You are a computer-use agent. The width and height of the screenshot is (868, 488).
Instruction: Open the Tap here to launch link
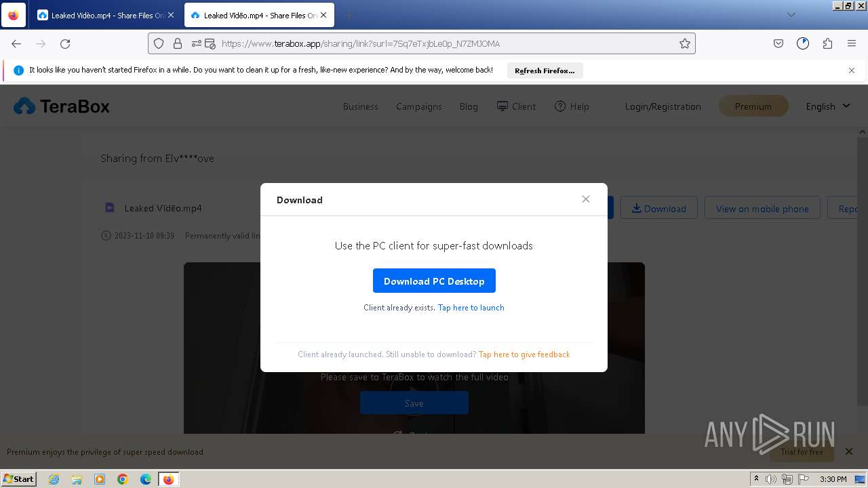pos(471,308)
